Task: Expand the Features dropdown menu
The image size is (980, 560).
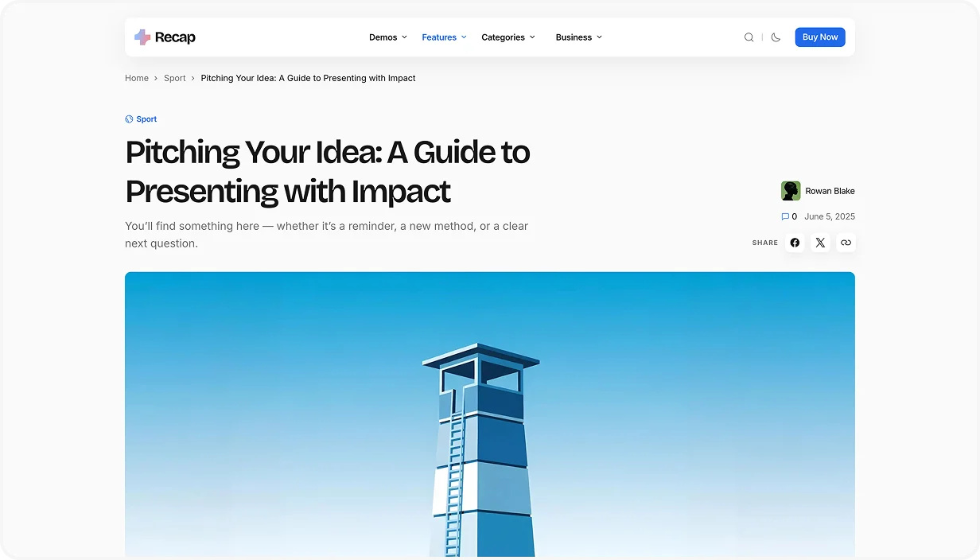Action: point(444,37)
